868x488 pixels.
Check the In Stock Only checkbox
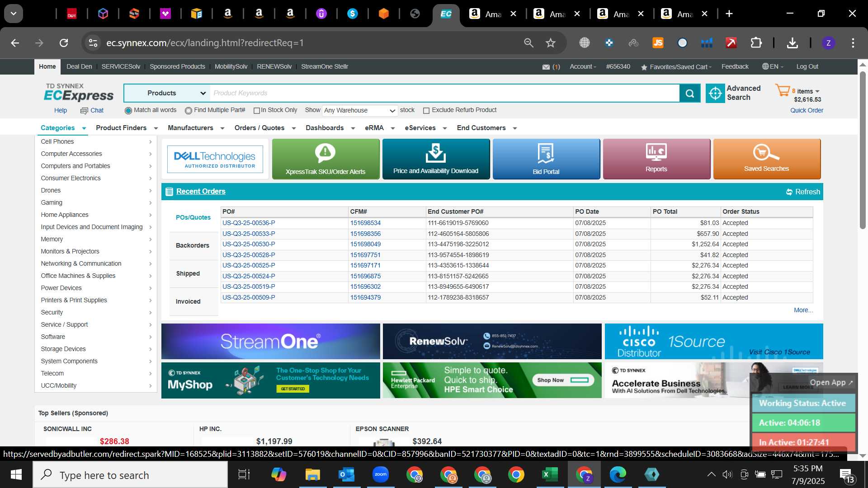[x=256, y=111]
